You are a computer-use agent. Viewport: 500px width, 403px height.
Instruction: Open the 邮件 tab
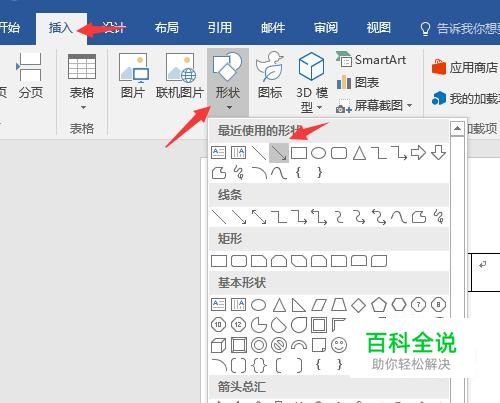[273, 28]
